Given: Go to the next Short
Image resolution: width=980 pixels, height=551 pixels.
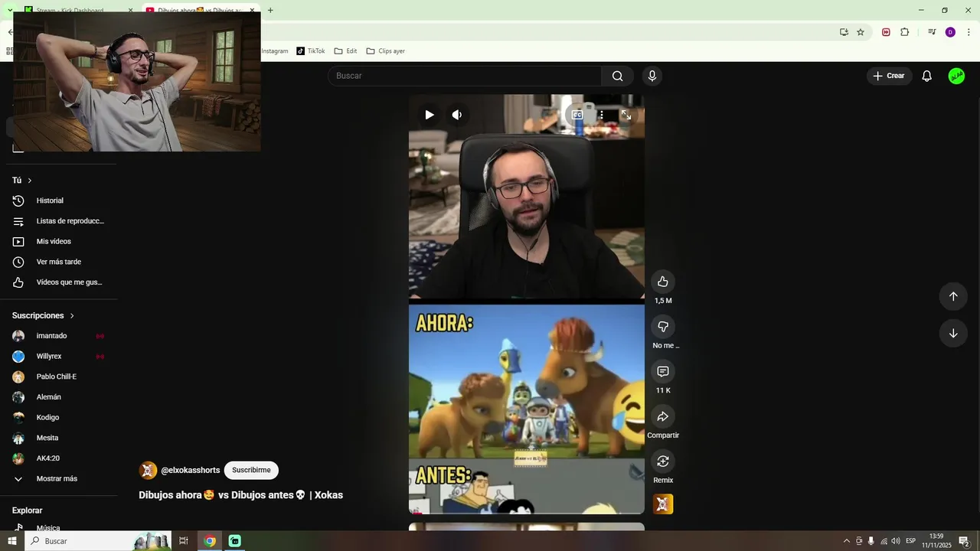Looking at the screenshot, I should coord(953,334).
